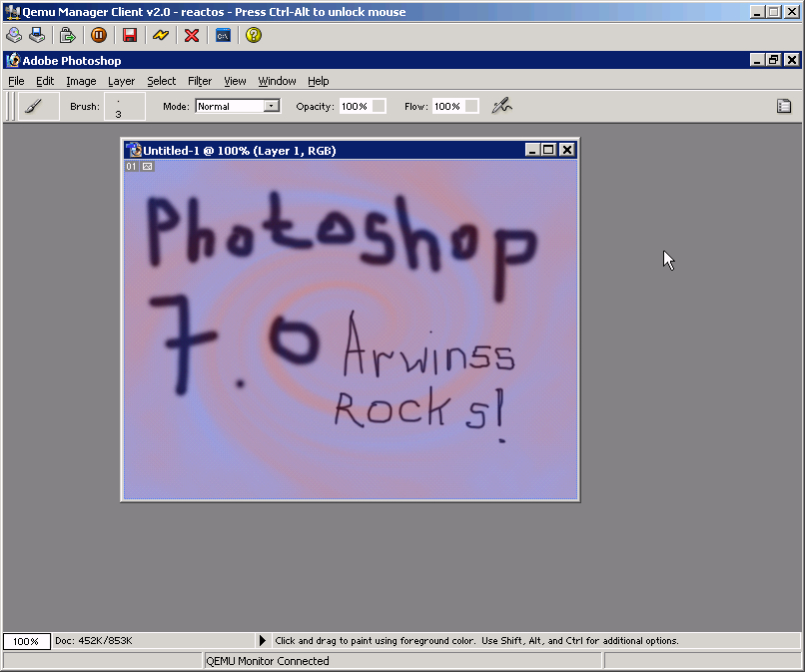Viewport: 805px width, 672px height.
Task: Click the Opacity 100% input field
Action: tap(356, 106)
